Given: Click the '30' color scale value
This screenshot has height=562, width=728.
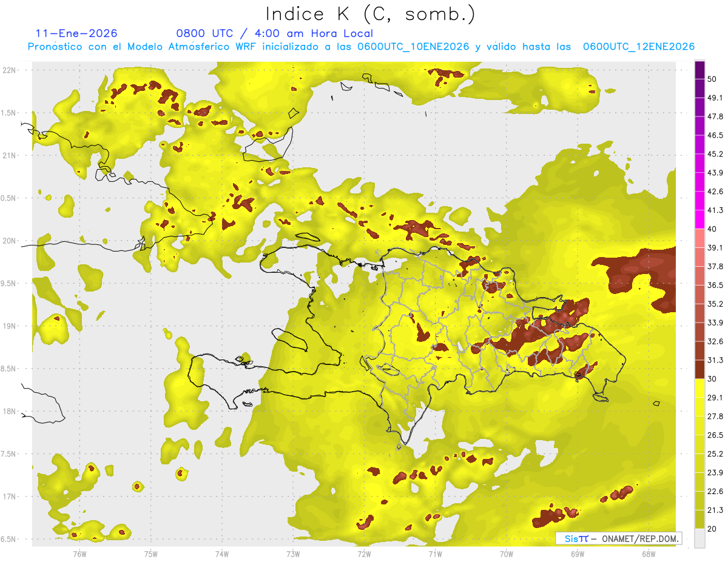Looking at the screenshot, I should click(712, 379).
